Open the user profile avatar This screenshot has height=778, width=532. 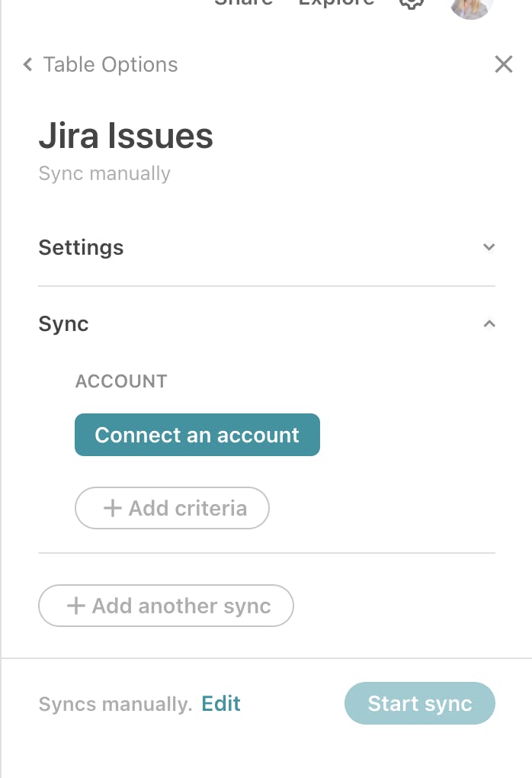[471, 7]
